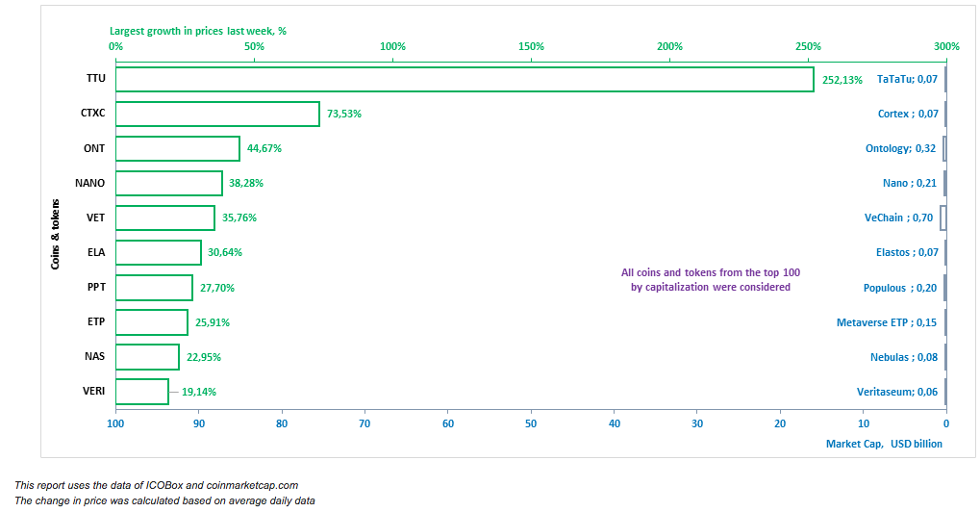Click the 50 bottom axis tick label
This screenshot has height=512, width=980.
coord(531,423)
